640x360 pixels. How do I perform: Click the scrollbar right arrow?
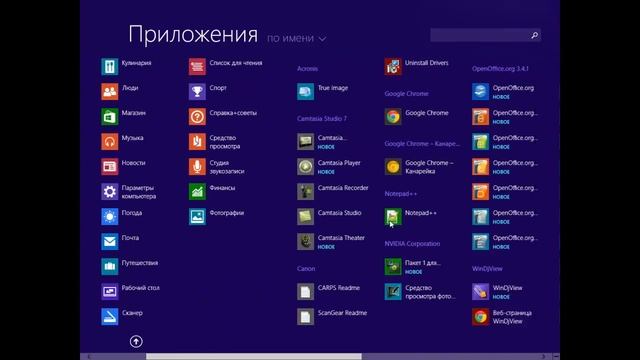click(x=543, y=356)
